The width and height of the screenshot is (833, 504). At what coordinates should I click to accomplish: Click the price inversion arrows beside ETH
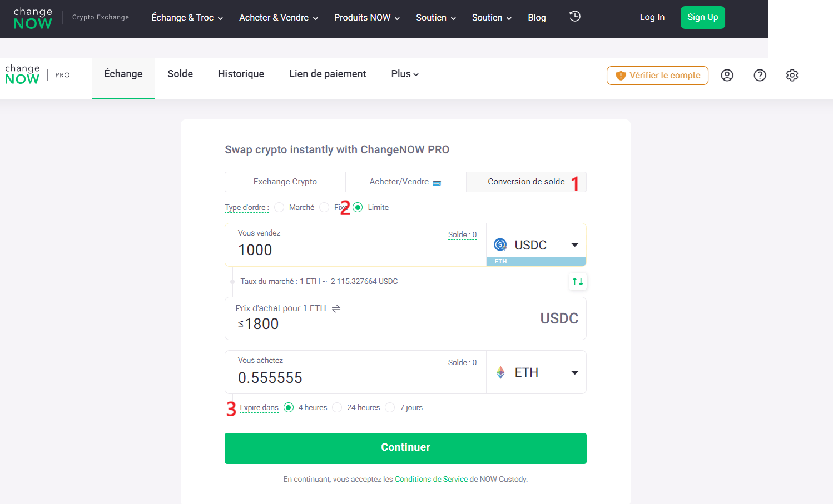coord(336,308)
